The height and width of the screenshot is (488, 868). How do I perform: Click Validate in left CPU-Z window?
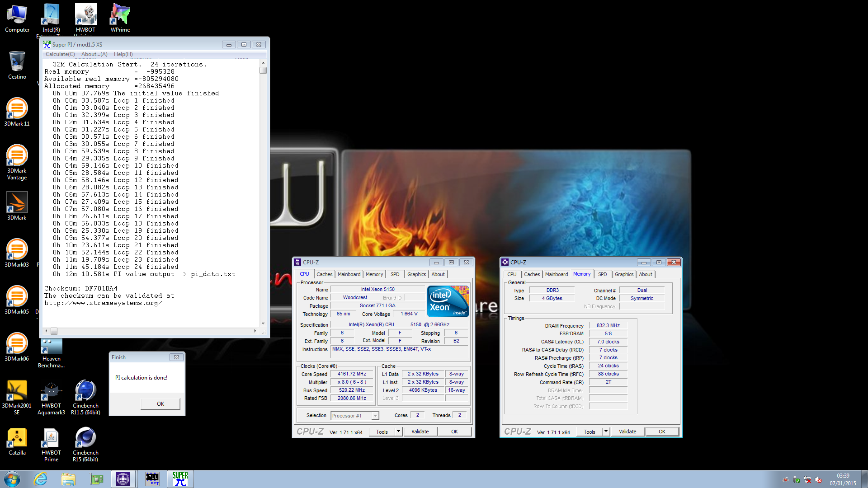click(420, 432)
